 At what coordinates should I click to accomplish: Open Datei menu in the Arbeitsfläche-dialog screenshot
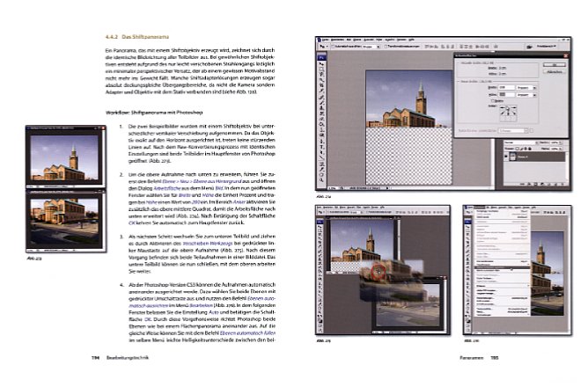(325, 40)
